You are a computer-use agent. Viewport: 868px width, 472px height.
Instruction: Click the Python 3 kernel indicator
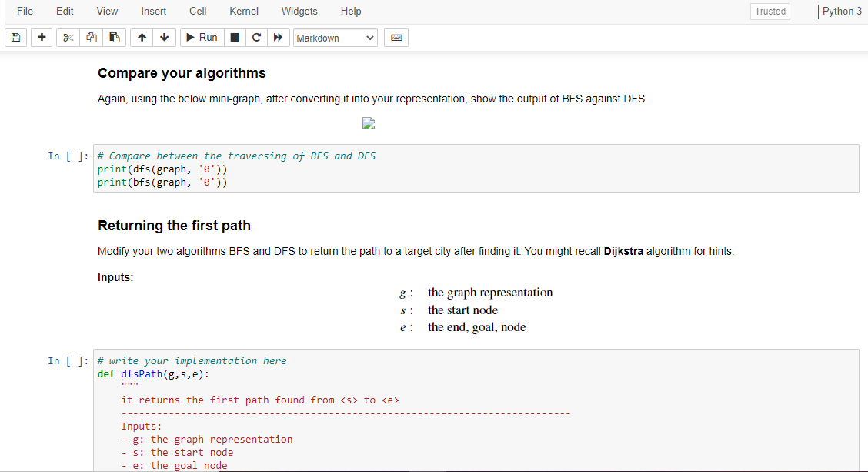[x=842, y=11]
